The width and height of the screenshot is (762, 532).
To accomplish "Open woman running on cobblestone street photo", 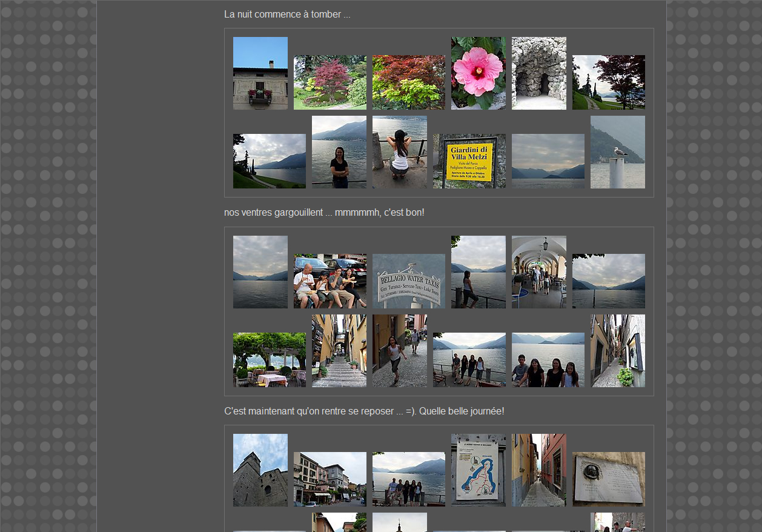I will [x=399, y=351].
